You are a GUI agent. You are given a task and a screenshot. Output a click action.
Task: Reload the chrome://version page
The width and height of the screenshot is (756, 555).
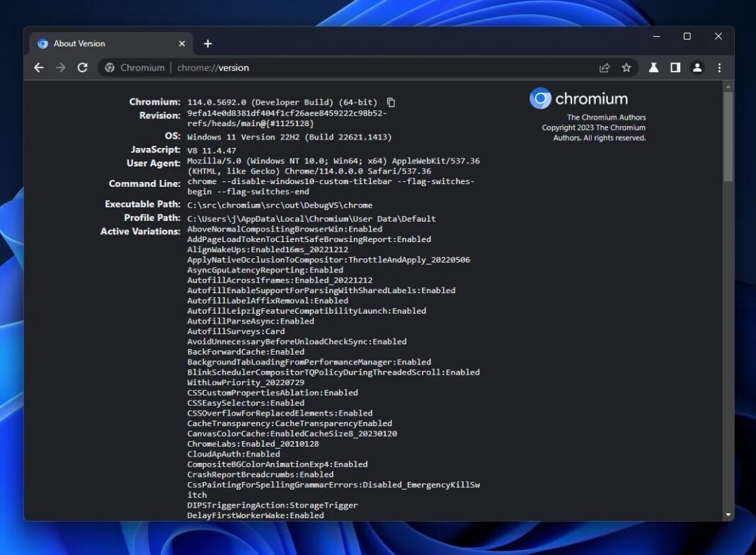tap(82, 67)
